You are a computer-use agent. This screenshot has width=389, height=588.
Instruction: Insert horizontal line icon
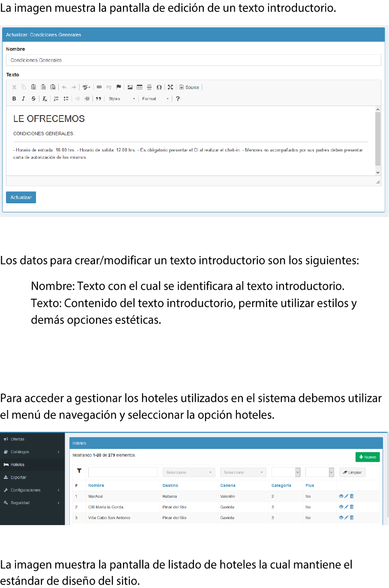pos(149,87)
